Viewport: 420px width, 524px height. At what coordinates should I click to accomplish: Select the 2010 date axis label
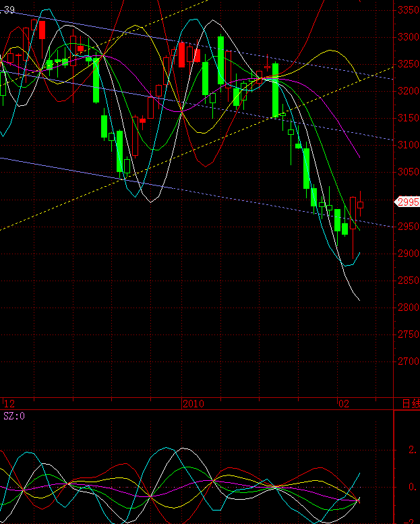pos(193,404)
